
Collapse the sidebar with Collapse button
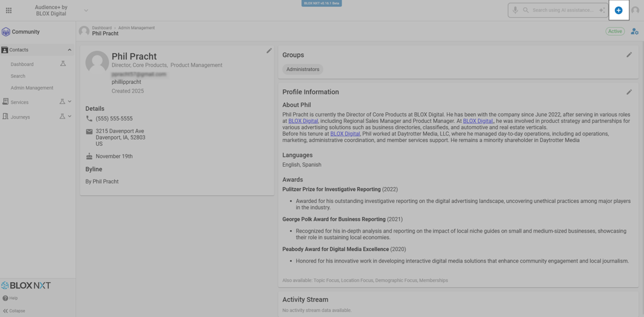[x=14, y=311]
